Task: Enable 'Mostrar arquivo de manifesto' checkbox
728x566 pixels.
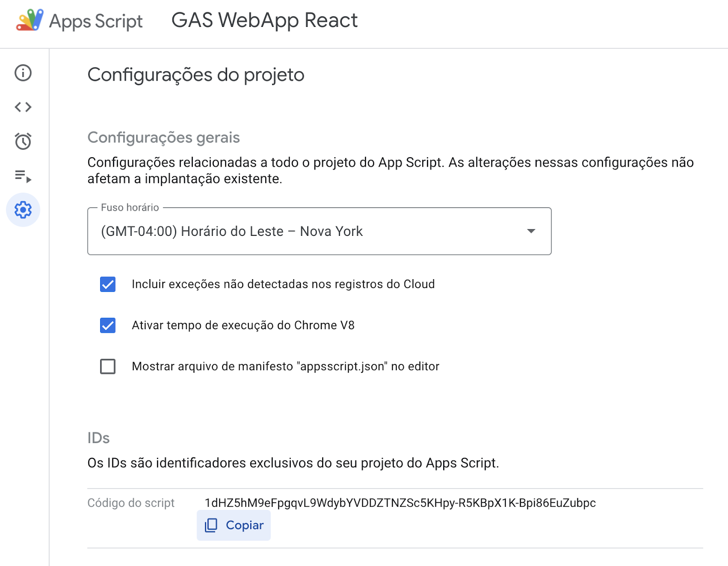Action: click(x=108, y=366)
